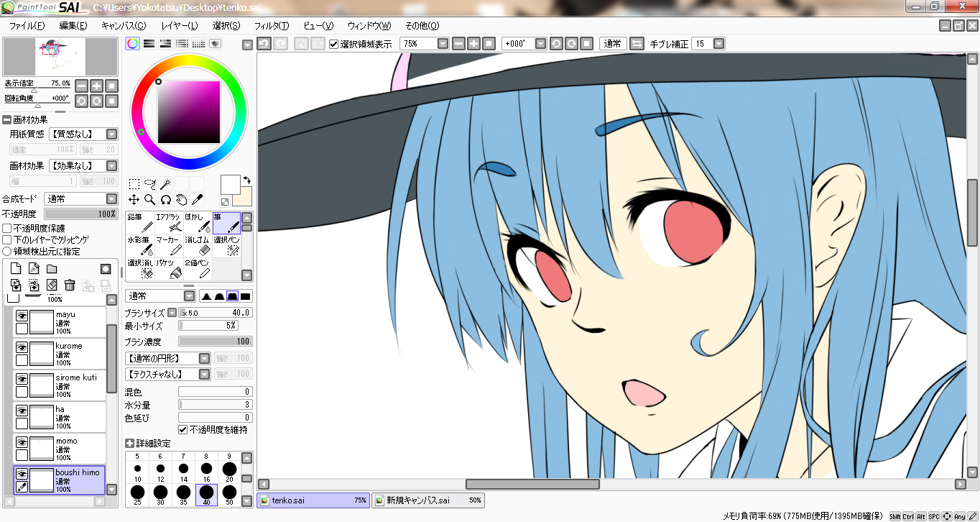Select the 選択ペン selection pen tool
The width and height of the screenshot is (980, 522).
(x=226, y=247)
